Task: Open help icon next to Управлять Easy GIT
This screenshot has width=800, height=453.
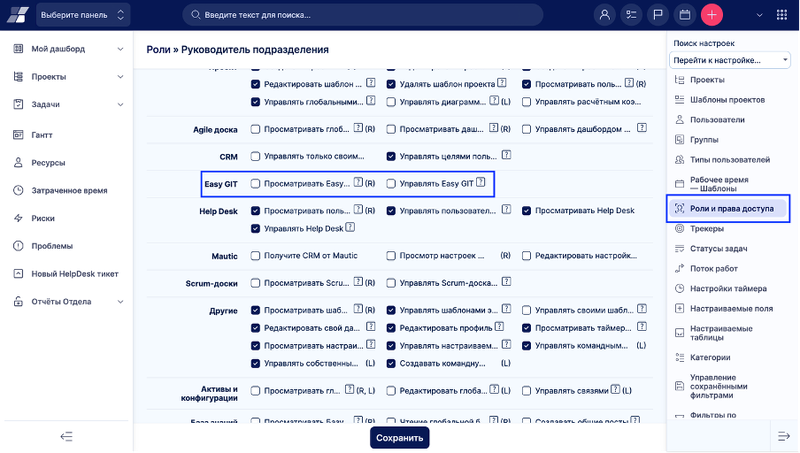Action: pyautogui.click(x=481, y=183)
